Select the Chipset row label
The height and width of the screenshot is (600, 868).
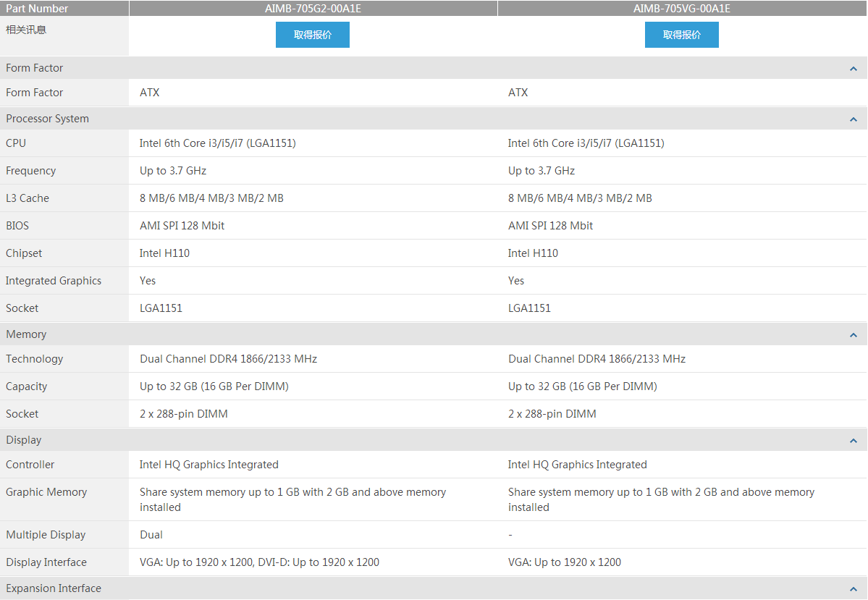tap(24, 253)
